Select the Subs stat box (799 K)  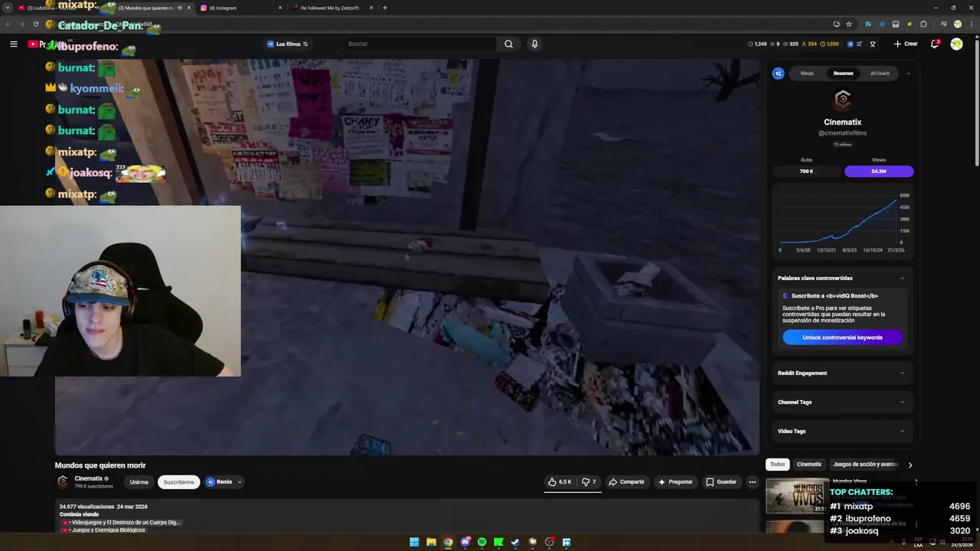[x=806, y=171]
